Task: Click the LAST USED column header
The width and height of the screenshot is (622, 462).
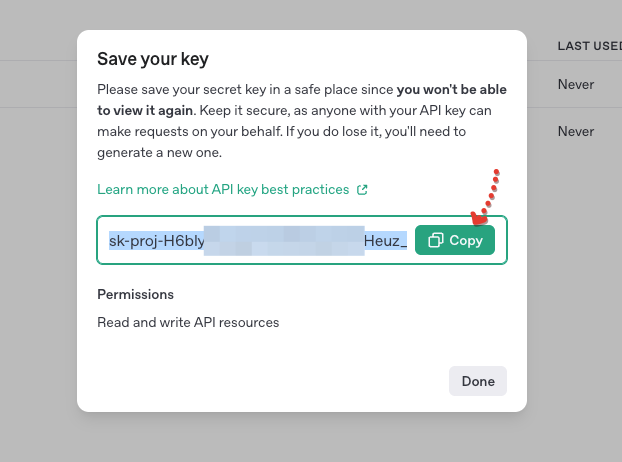Action: [589, 46]
